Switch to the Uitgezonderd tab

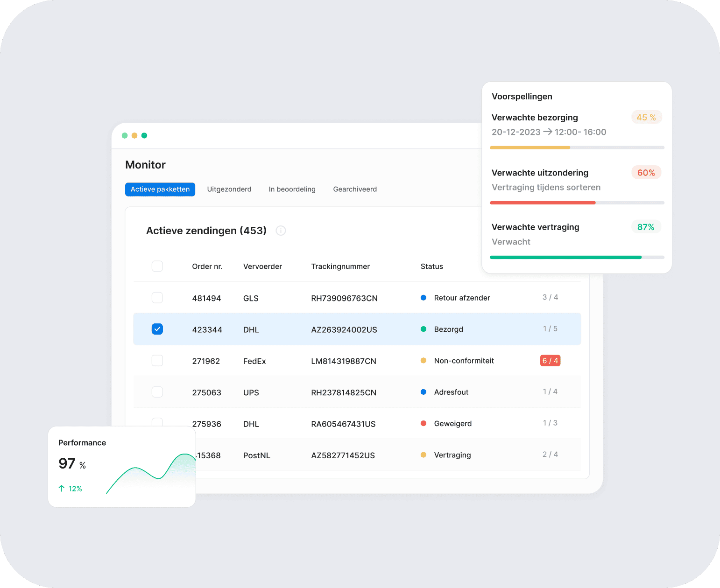(229, 189)
